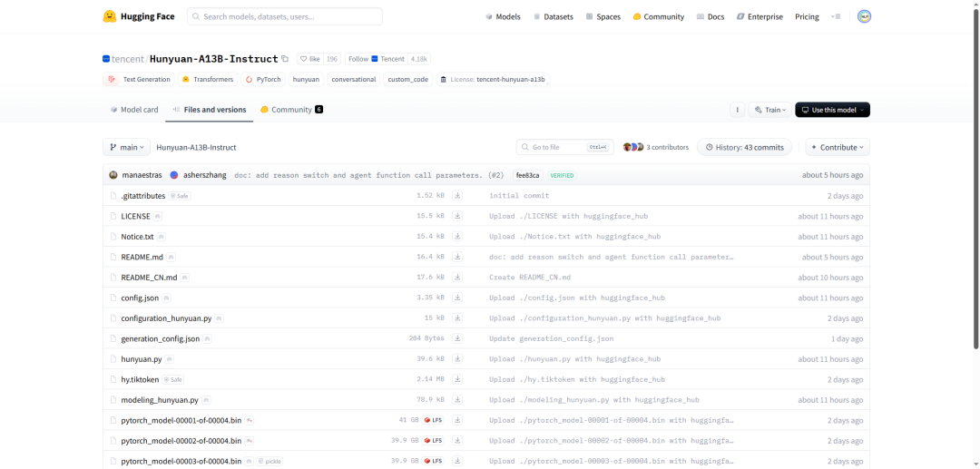Open Enterprise in the top navigation
This screenshot has width=980, height=469.
pos(759,17)
